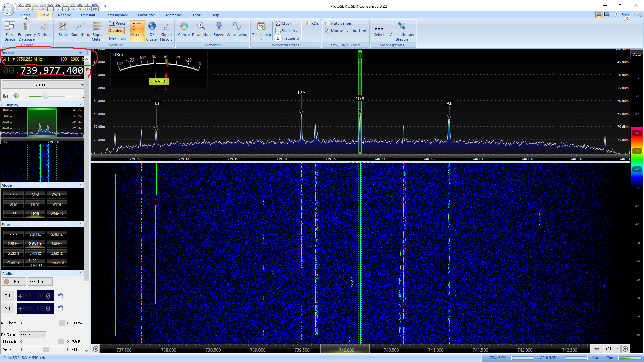Toggle the Shaded spectrum style
The height and width of the screenshot is (362, 644).
[116, 31]
